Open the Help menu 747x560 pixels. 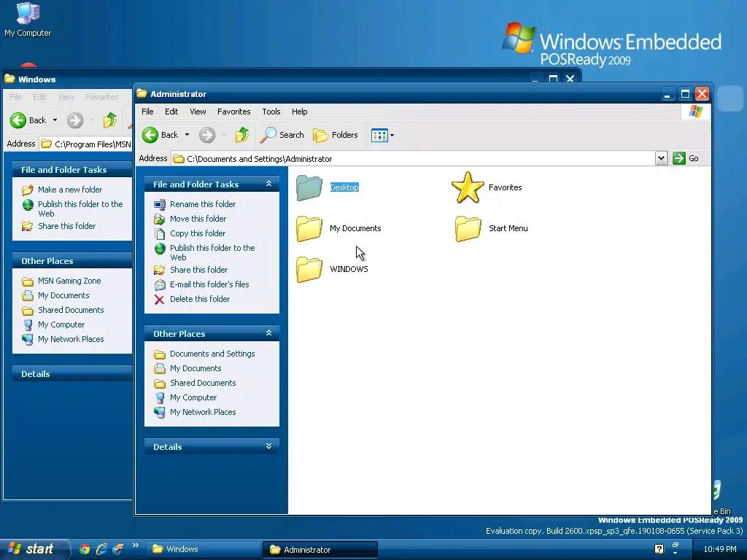[x=300, y=112]
